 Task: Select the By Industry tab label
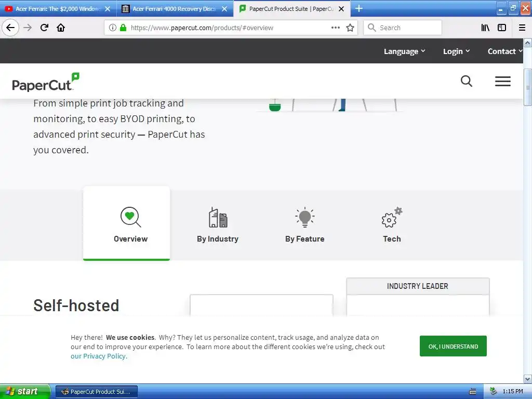click(x=218, y=239)
